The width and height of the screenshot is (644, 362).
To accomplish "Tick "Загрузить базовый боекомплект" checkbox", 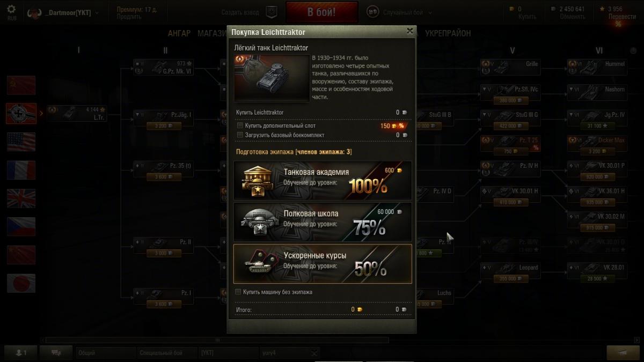I will point(240,135).
